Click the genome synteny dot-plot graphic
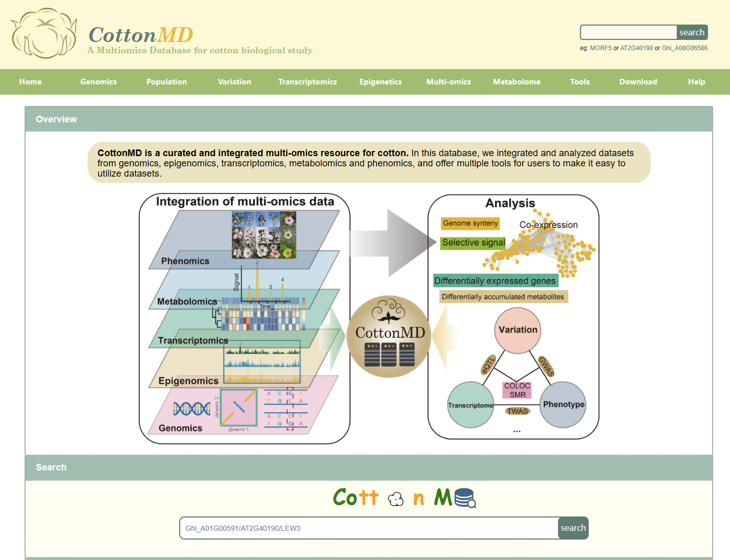The height and width of the screenshot is (560, 730). 239,407
